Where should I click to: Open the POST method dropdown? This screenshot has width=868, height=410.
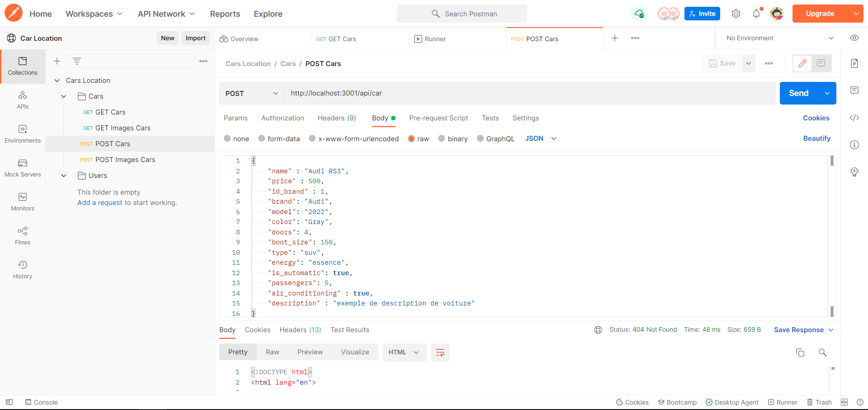pos(252,93)
